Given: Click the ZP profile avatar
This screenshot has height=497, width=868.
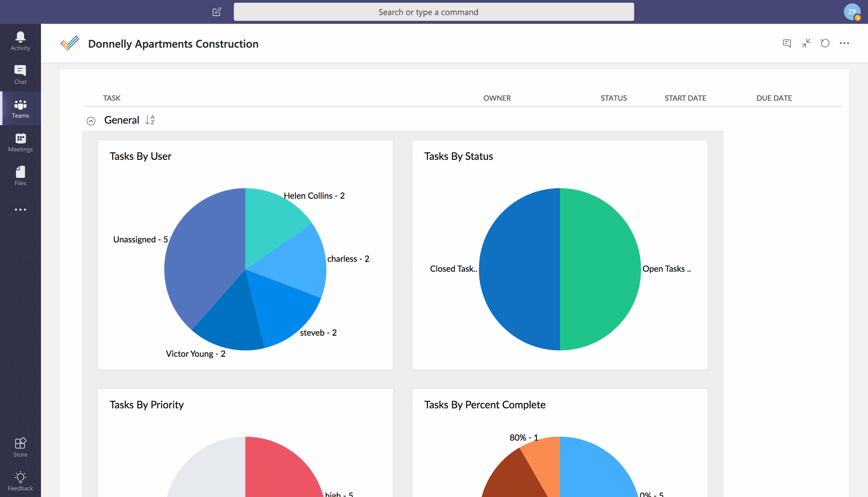Looking at the screenshot, I should click(x=852, y=12).
